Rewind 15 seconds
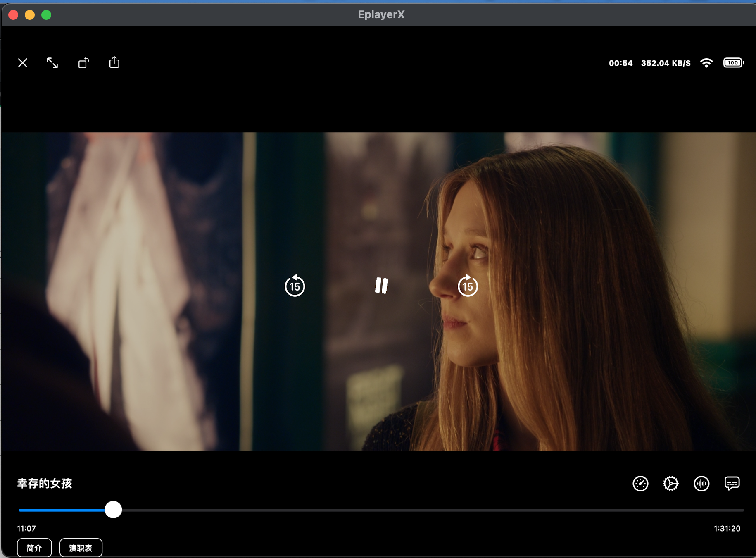756x558 pixels. point(295,286)
